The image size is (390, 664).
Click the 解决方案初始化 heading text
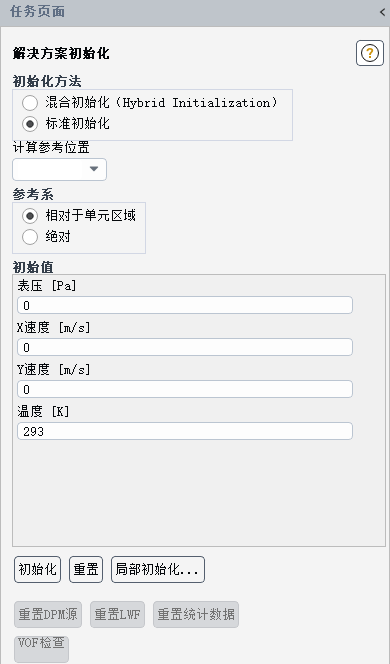61,54
